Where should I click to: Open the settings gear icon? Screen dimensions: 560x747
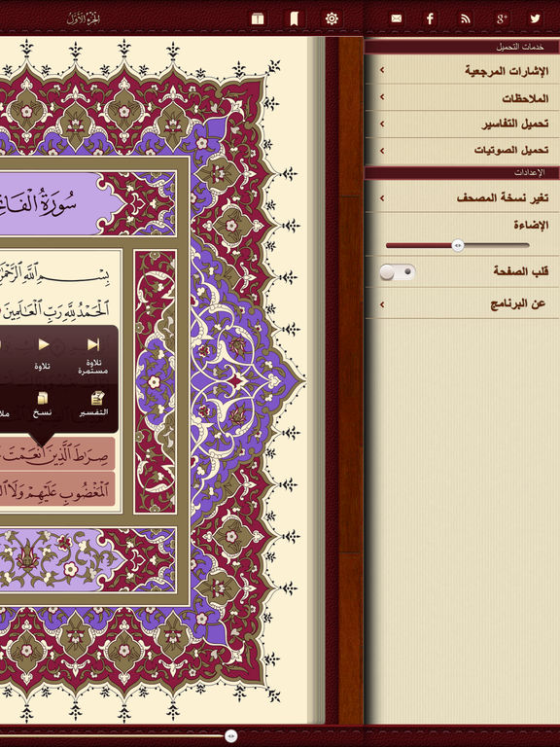332,18
